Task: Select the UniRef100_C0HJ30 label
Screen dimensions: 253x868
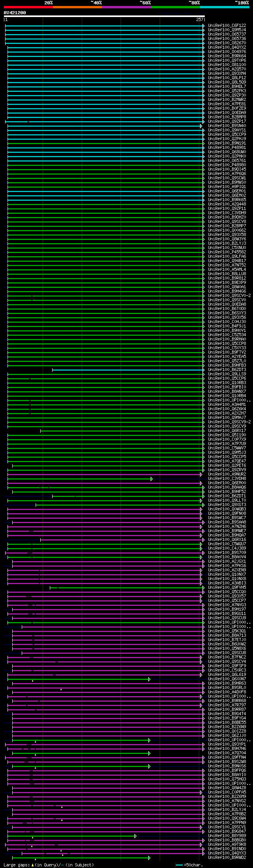Action: click(227, 322)
